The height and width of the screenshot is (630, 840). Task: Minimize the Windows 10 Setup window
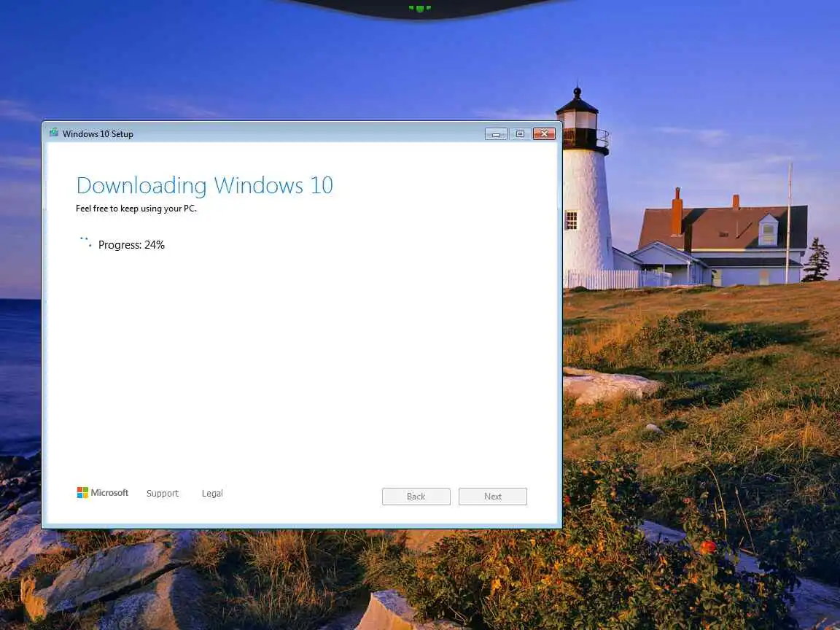click(x=496, y=134)
